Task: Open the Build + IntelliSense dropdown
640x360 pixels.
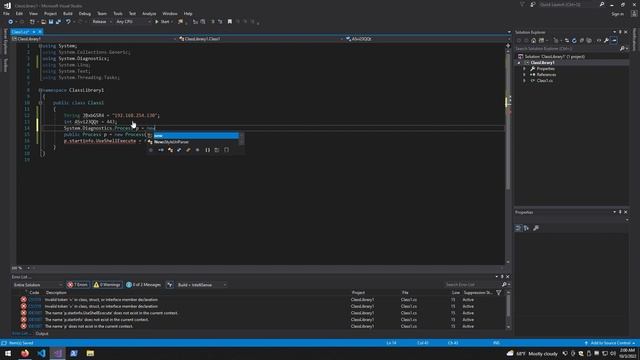Action: (x=202, y=284)
